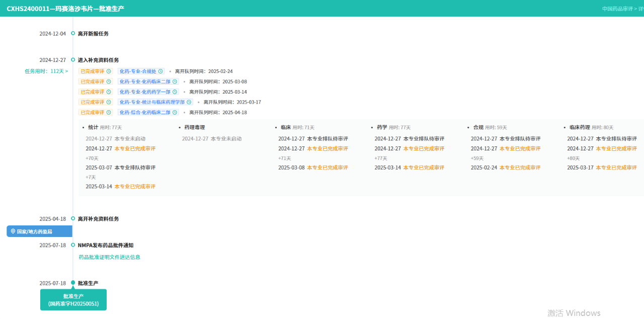This screenshot has width=644, height=319.
Task: Click clock icon in first 已完成审评 badge
Action: click(109, 71)
